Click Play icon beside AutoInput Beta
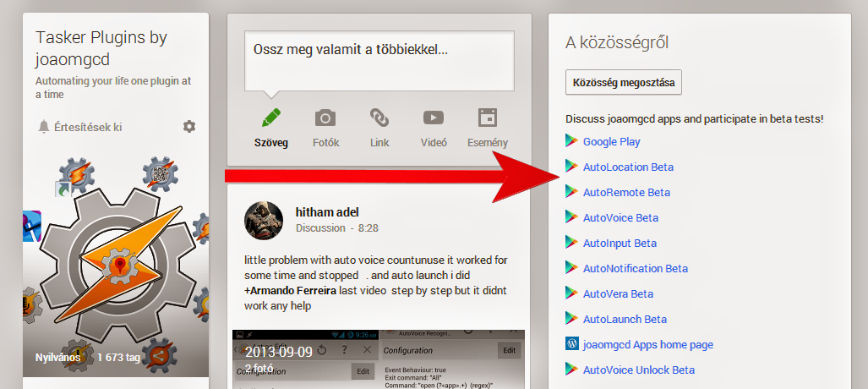Image resolution: width=868 pixels, height=389 pixels. point(571,242)
